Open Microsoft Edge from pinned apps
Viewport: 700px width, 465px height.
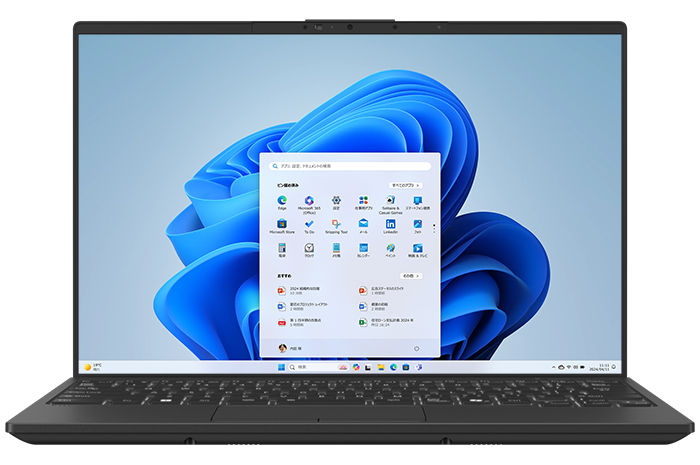point(283,202)
